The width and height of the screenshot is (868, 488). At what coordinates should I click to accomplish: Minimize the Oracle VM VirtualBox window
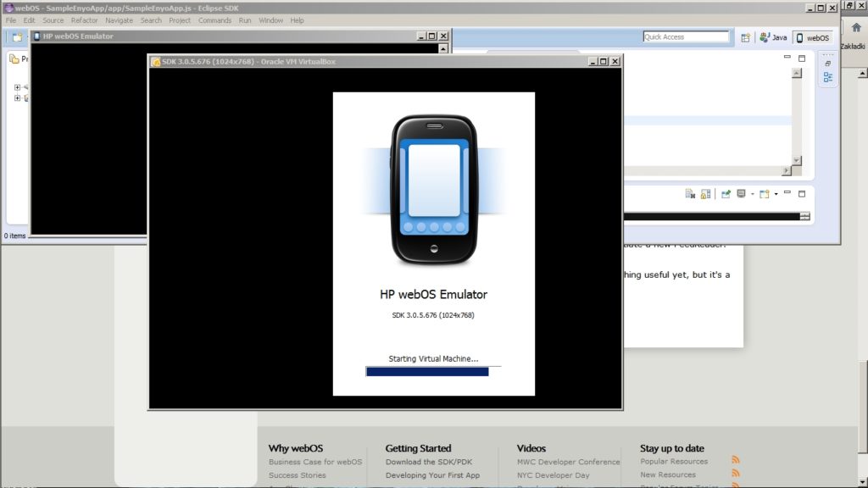(x=593, y=61)
